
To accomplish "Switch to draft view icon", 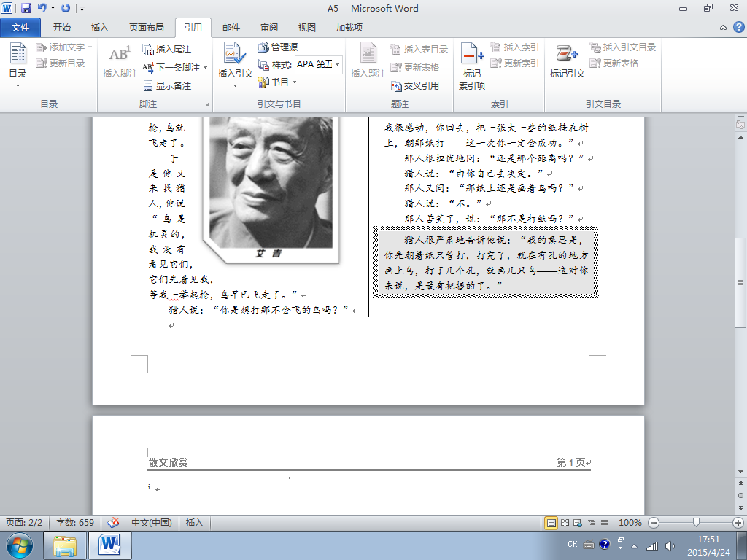I will coord(605,523).
